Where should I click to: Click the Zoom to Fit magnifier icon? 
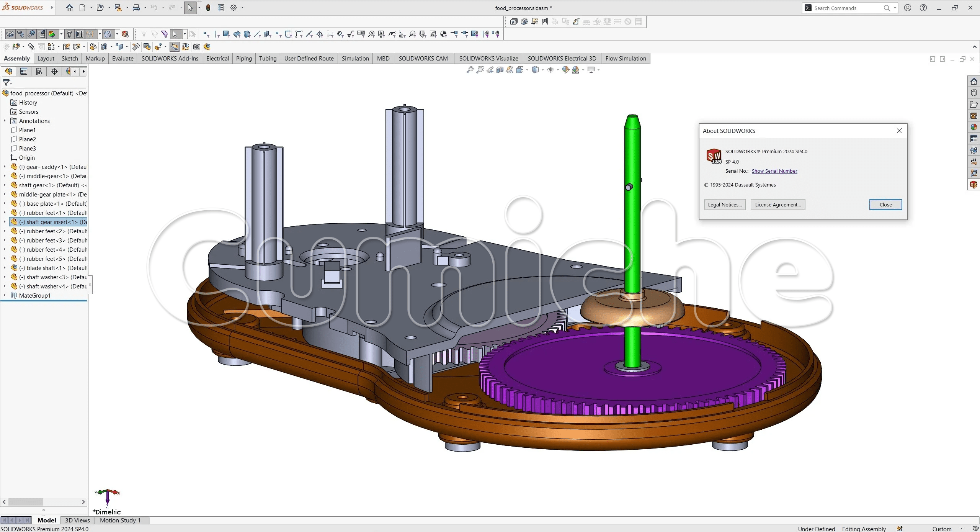[x=470, y=70]
